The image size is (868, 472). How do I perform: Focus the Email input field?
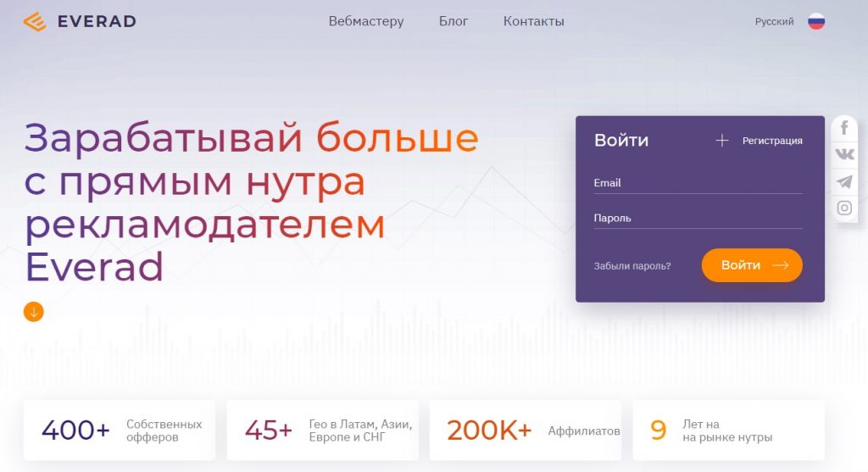698,183
